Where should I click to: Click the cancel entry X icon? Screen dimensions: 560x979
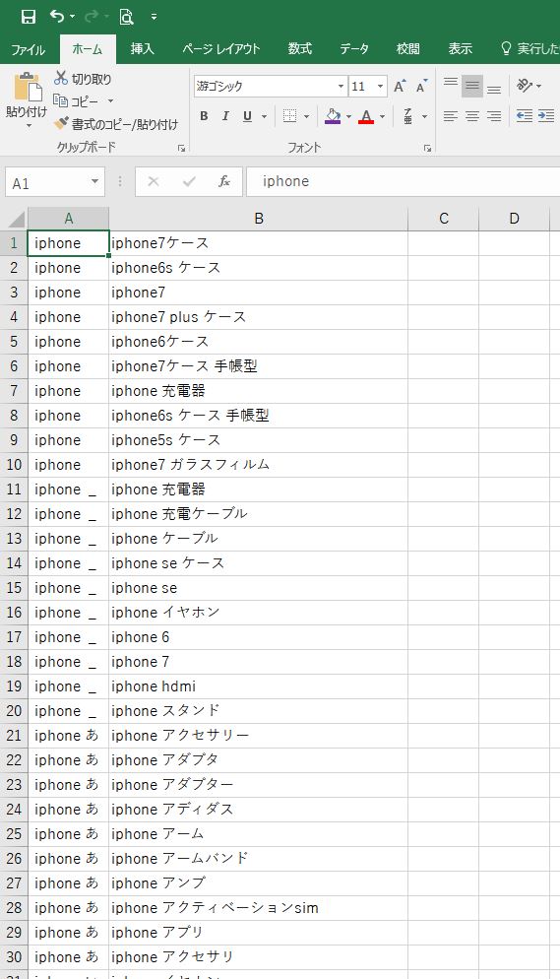(154, 181)
